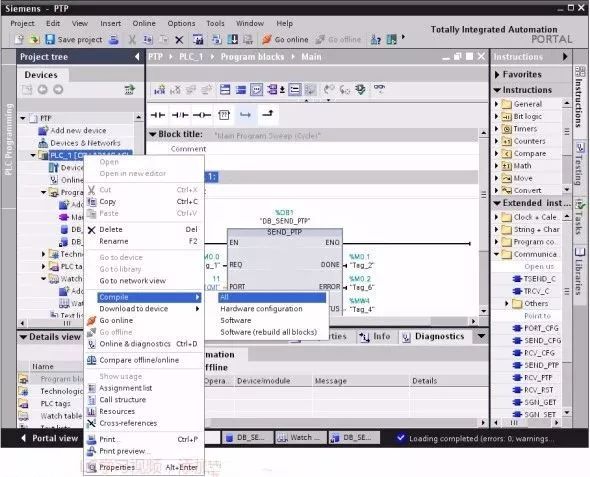Viewport: 590px width, 477px height.
Task: Insert an output coil
Action: 202,115
